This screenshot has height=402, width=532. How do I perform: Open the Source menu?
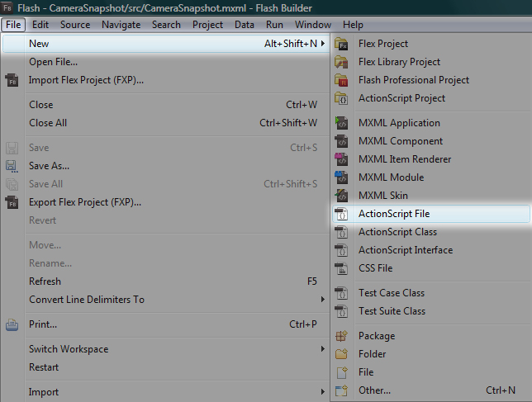[75, 25]
